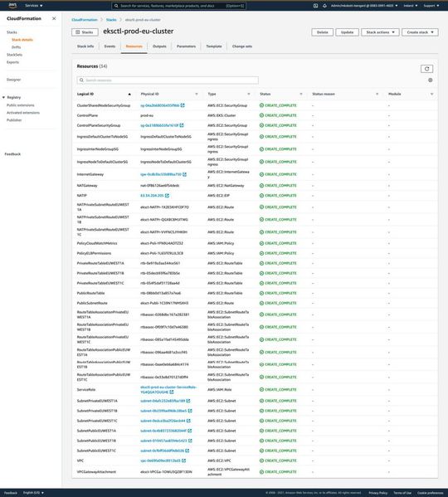Viewport: 448px width, 497px height.
Task: Open external link for ClusterSharedNodeSecurityGroup physical ID
Action: pos(183,105)
